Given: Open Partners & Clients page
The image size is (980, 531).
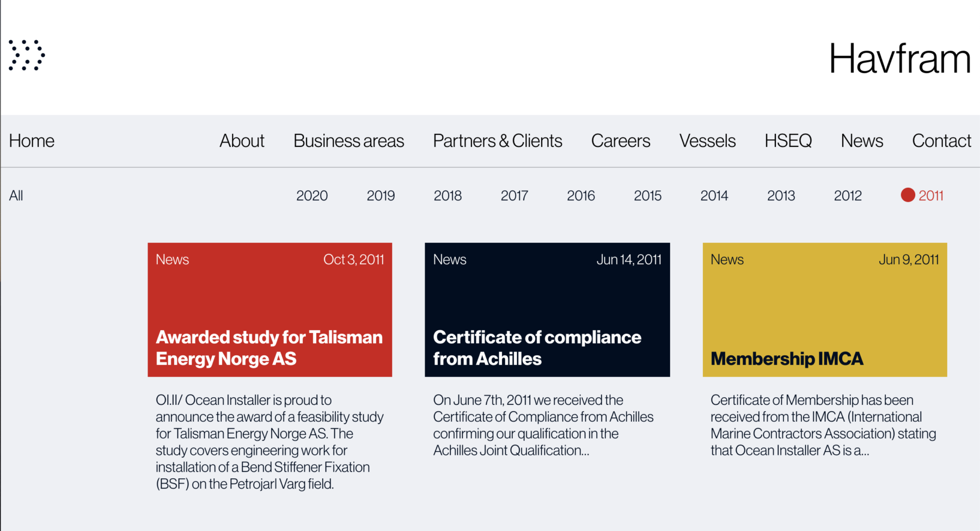Looking at the screenshot, I should 498,141.
